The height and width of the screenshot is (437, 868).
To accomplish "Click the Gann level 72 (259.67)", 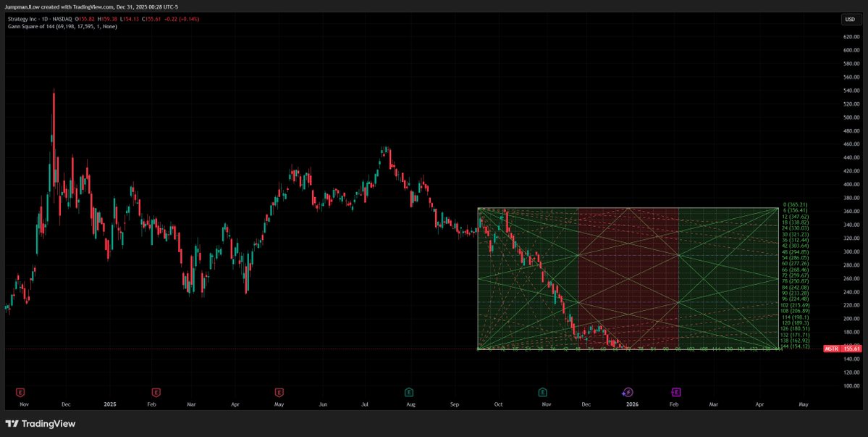I will [x=796, y=275].
